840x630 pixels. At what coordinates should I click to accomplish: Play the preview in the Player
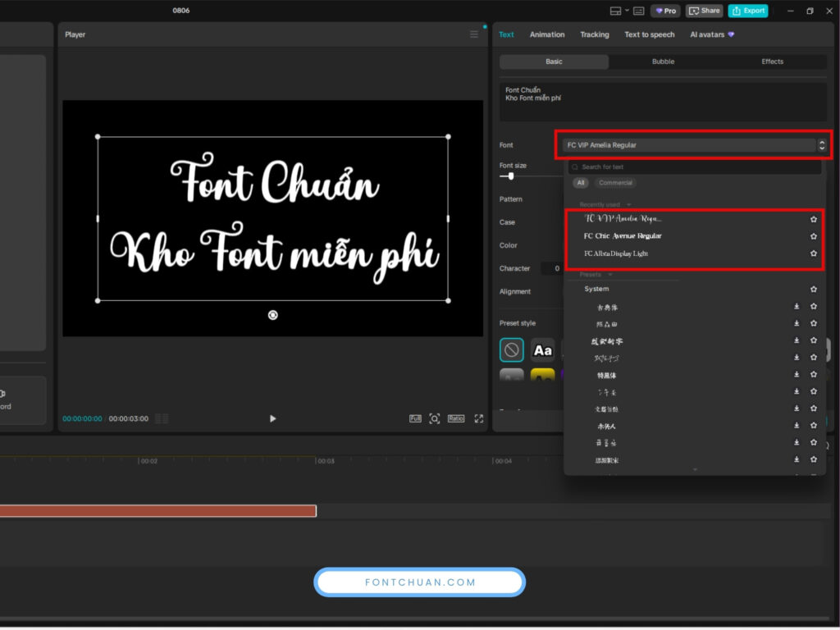click(272, 418)
